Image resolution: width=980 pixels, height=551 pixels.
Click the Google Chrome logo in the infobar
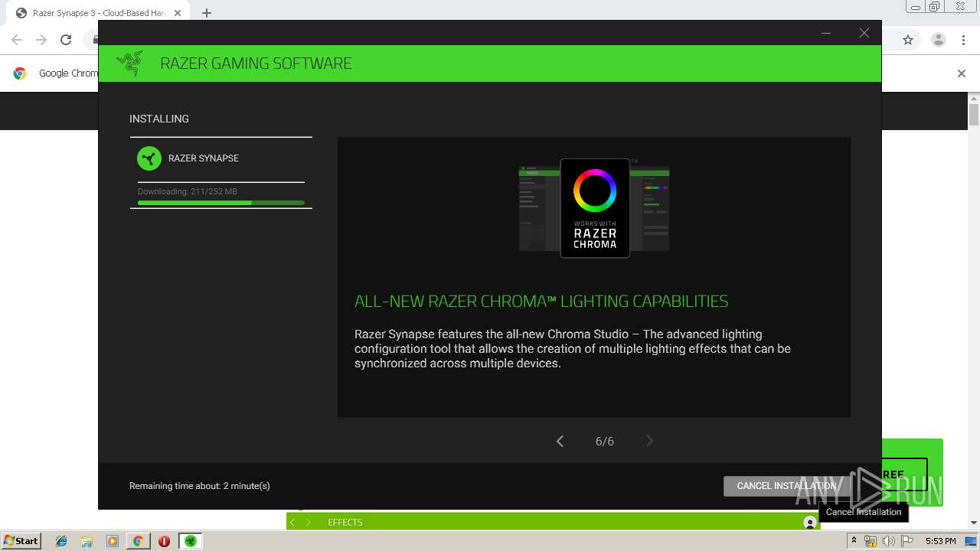(x=20, y=73)
